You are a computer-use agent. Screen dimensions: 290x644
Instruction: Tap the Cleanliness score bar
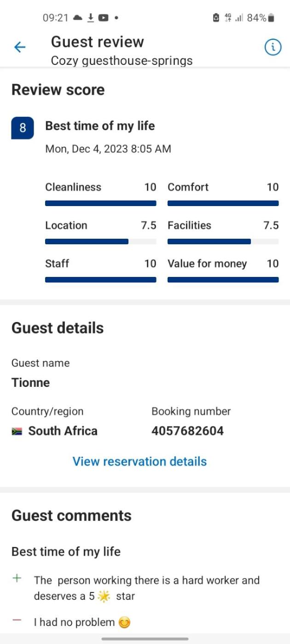click(100, 203)
